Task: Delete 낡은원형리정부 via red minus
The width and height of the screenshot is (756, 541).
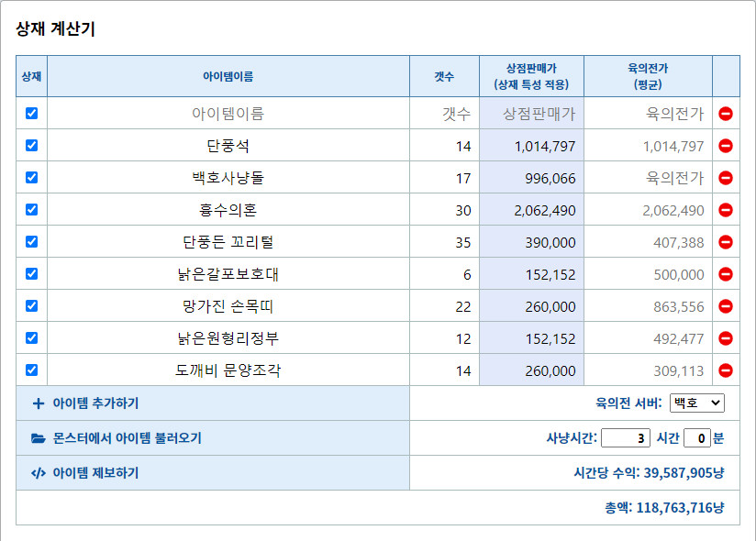Action: (x=726, y=337)
